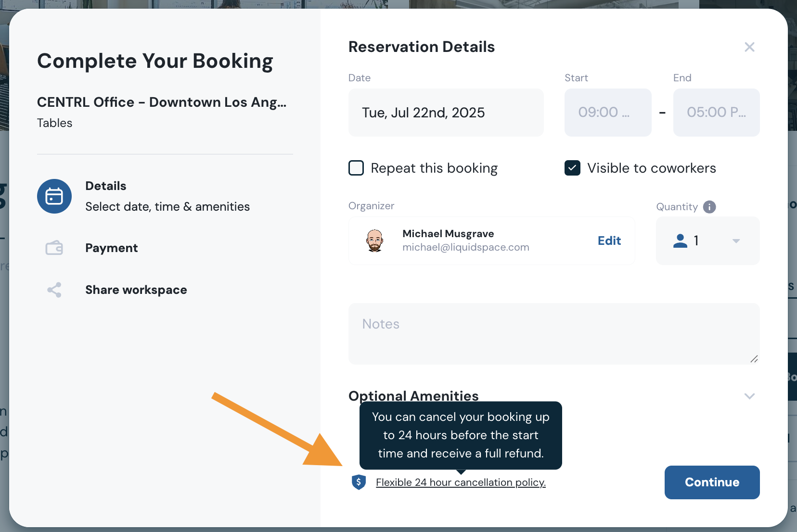The height and width of the screenshot is (532, 797).
Task: Click the CENTRL Office – Downtown Los Ang... title
Action: [x=162, y=102]
